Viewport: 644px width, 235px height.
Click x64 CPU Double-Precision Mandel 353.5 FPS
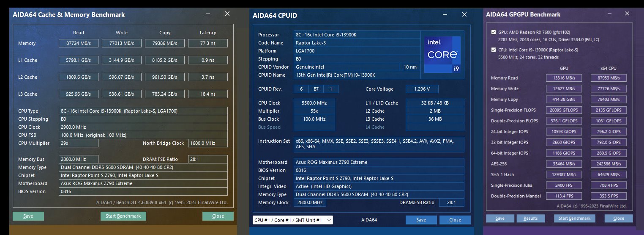[609, 196]
